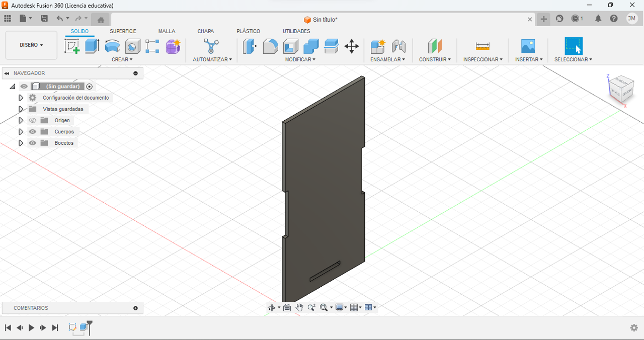Expand the Cuerpos node
This screenshot has height=340, width=644.
click(21, 132)
